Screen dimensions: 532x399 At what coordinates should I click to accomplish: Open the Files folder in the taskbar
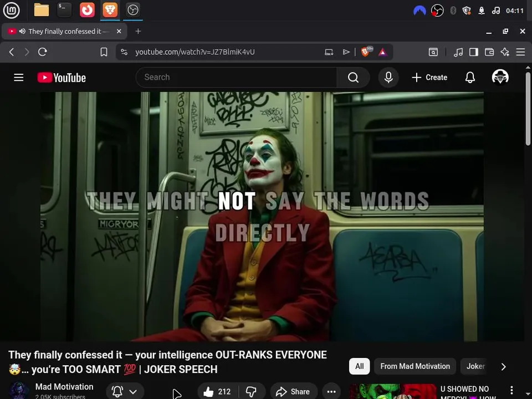coord(42,10)
